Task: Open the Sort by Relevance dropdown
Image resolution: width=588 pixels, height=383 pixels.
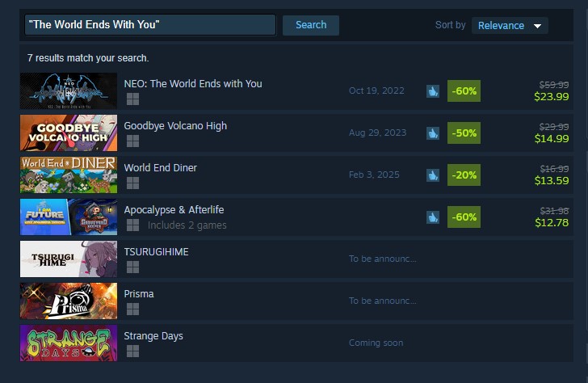Action: tap(510, 26)
